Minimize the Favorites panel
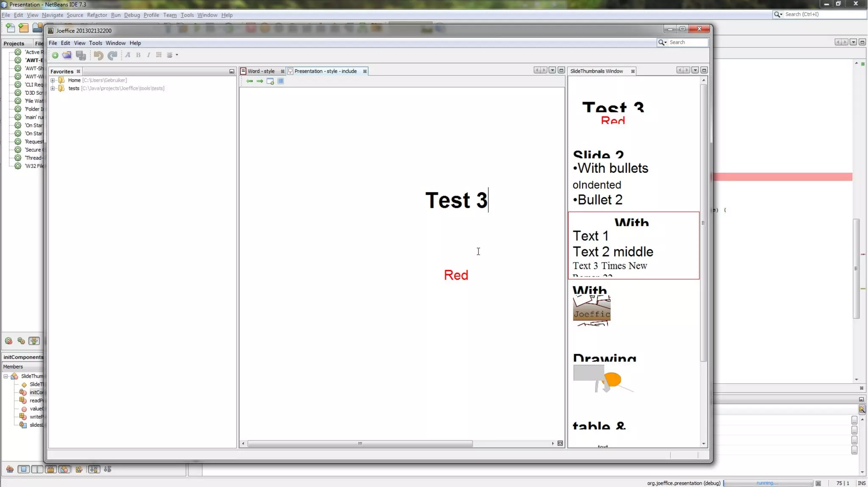 [x=232, y=72]
